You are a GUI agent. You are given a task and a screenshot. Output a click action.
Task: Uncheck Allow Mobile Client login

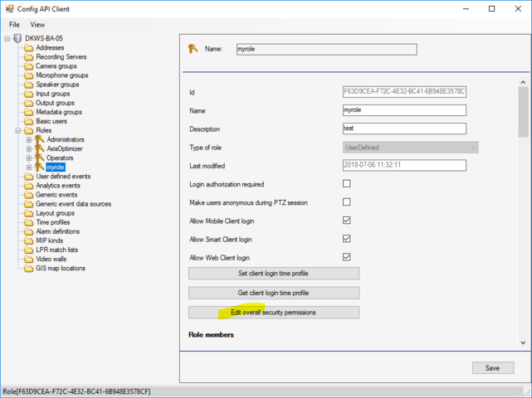(346, 221)
